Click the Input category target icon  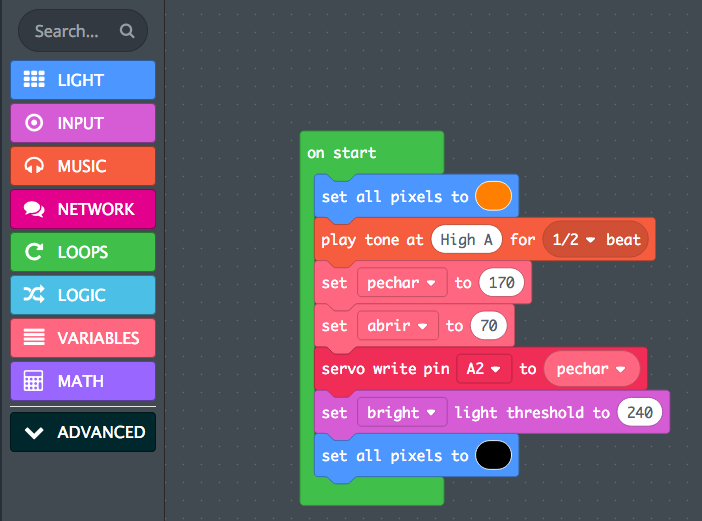[x=34, y=123]
